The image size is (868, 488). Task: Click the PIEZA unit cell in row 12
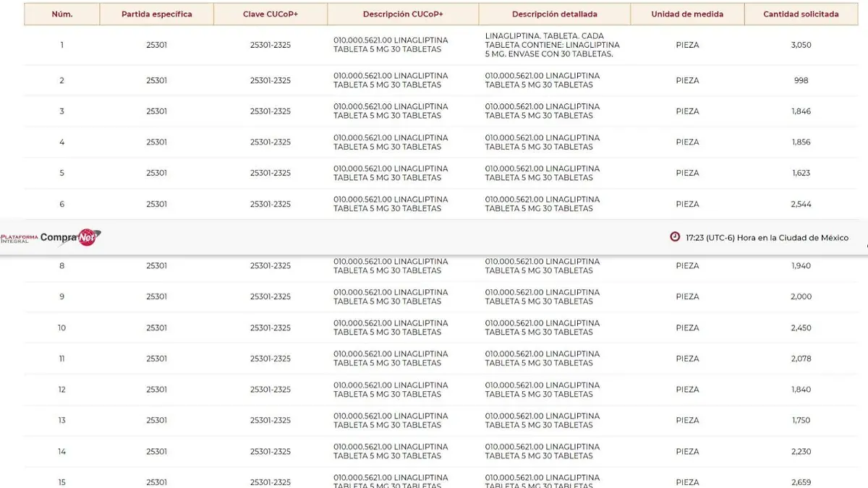tap(687, 390)
